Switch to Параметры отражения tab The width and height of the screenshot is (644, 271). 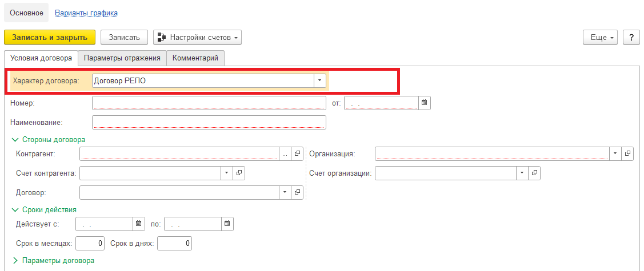tap(122, 58)
